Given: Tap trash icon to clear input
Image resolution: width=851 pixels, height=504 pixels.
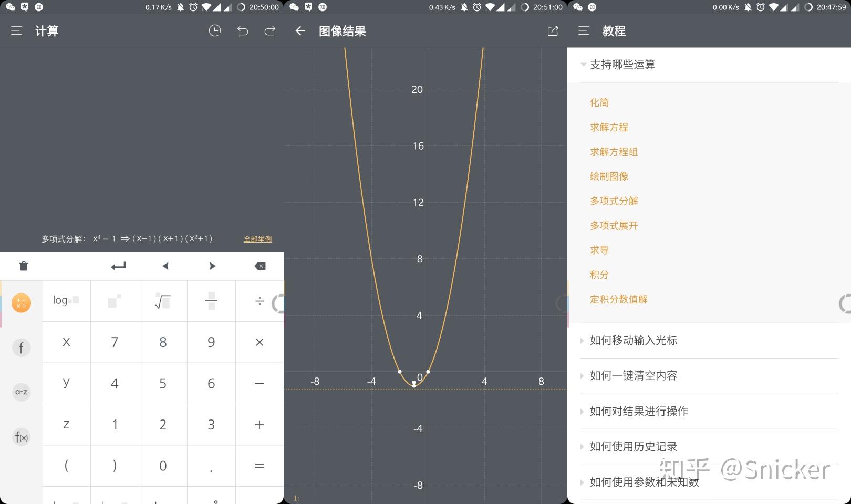Looking at the screenshot, I should (x=24, y=266).
